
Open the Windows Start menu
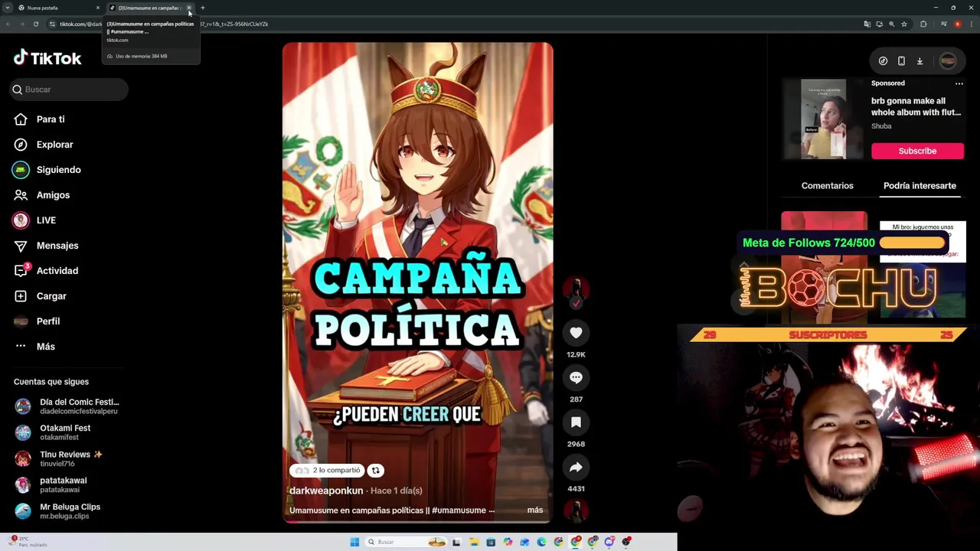click(354, 542)
